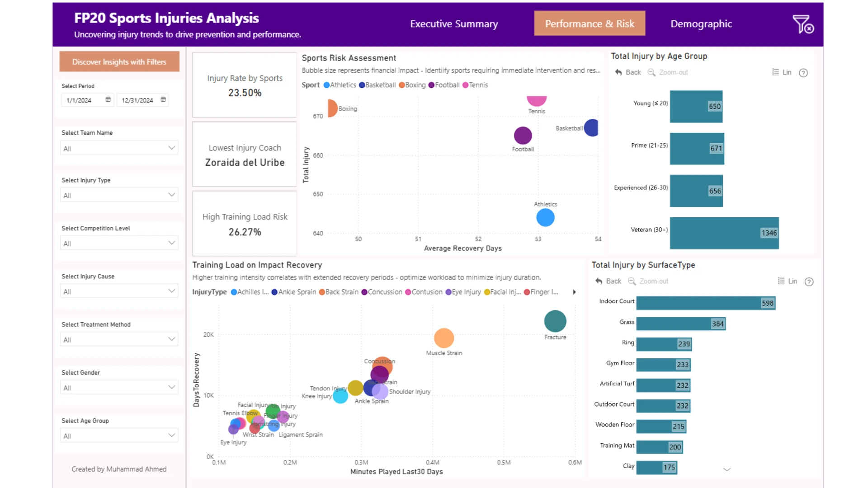
Task: Expand the Select Team Name dropdown
Action: coord(119,148)
